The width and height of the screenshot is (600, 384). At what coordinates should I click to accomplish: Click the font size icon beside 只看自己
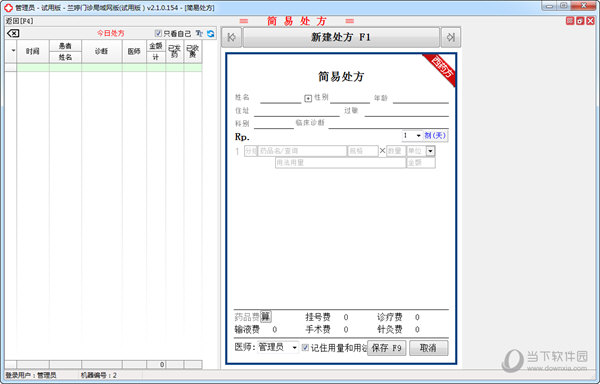point(199,34)
